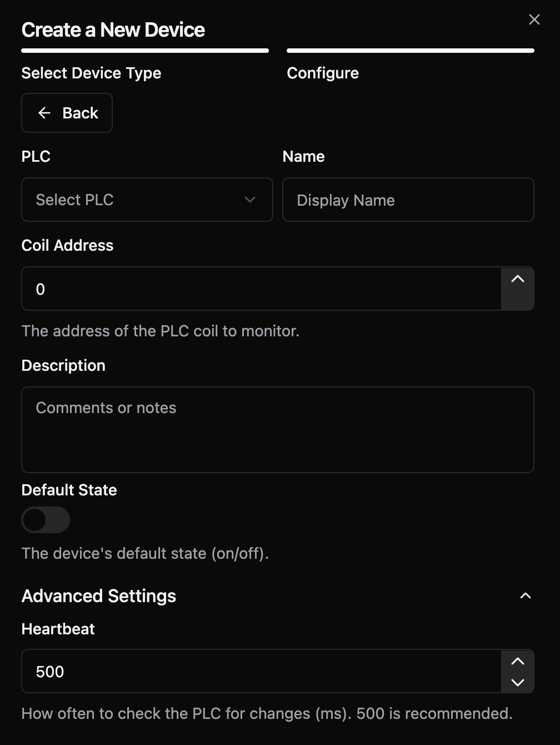Click the chevron in the PLC selector
The image size is (560, 745).
[250, 200]
